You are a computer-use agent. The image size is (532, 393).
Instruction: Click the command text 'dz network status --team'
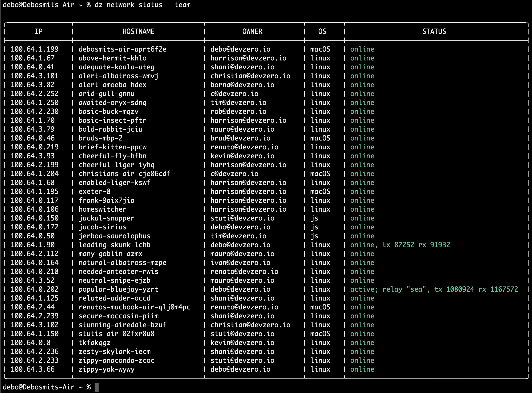tap(143, 5)
